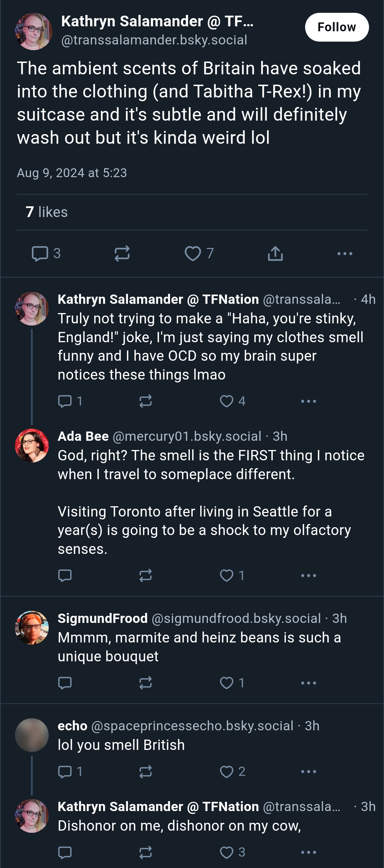
Task: Reply to SigmundFrood's marmite comment
Action: (x=65, y=683)
